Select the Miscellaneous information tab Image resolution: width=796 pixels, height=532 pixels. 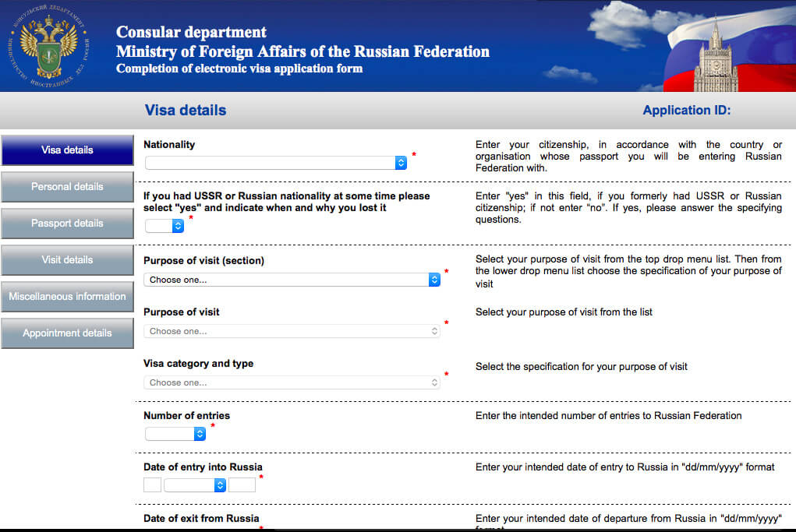[67, 297]
